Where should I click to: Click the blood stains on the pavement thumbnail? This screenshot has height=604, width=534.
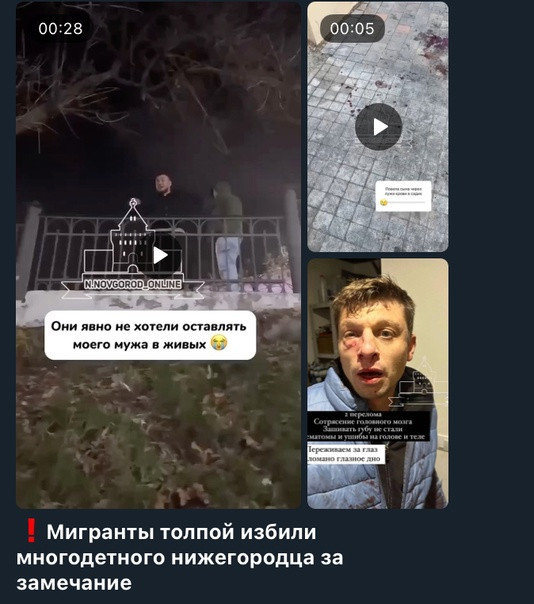tap(433, 52)
